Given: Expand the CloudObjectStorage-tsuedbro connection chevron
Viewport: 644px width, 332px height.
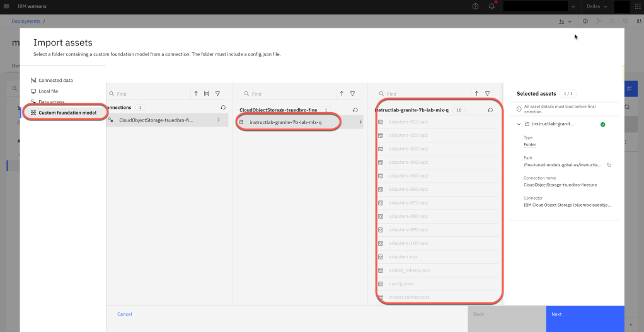Looking at the screenshot, I should point(218,120).
